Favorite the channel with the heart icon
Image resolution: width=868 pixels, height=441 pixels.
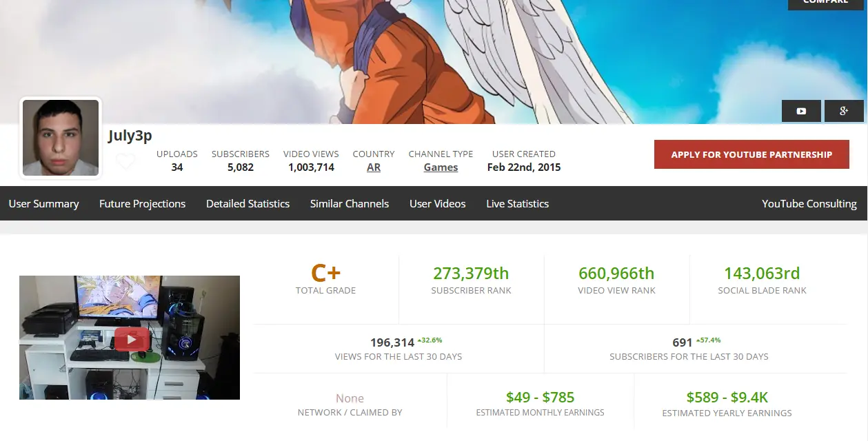125,162
